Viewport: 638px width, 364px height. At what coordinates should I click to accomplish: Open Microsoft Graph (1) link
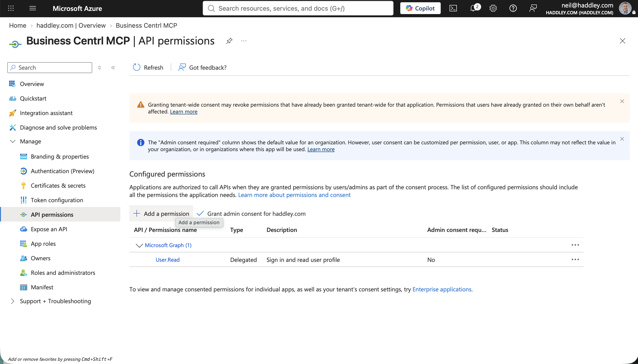click(168, 245)
